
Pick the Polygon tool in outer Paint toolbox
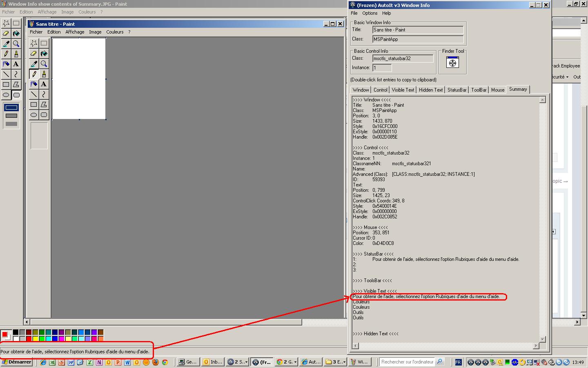(x=16, y=85)
